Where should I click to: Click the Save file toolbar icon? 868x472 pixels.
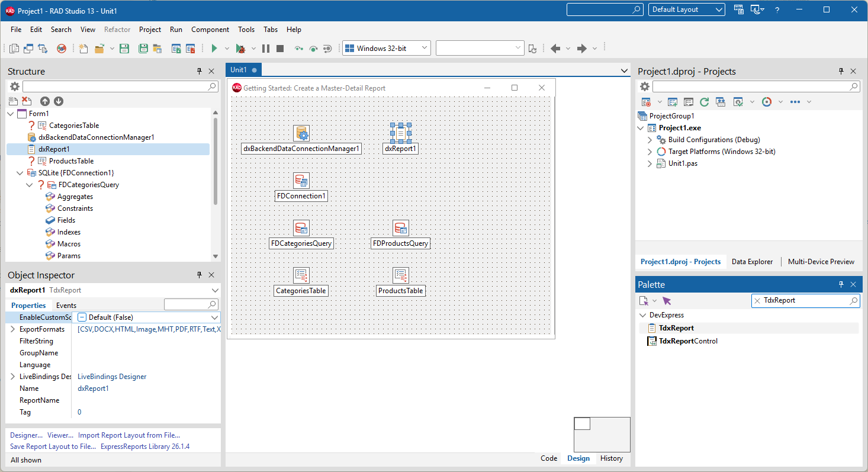[124, 49]
